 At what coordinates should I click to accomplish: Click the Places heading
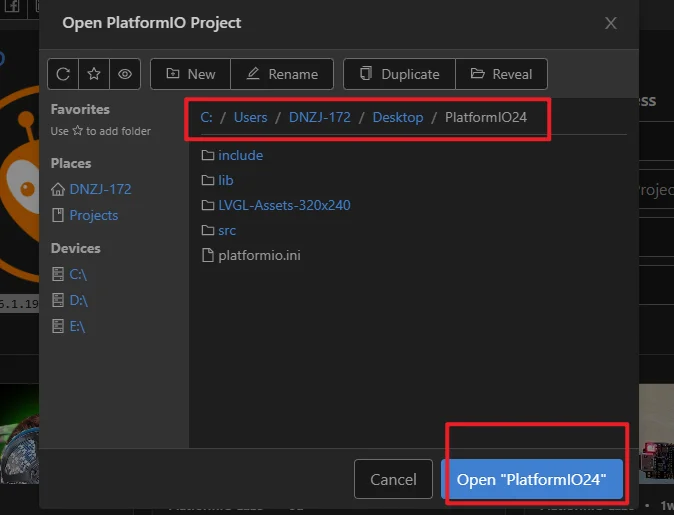pyautogui.click(x=71, y=163)
